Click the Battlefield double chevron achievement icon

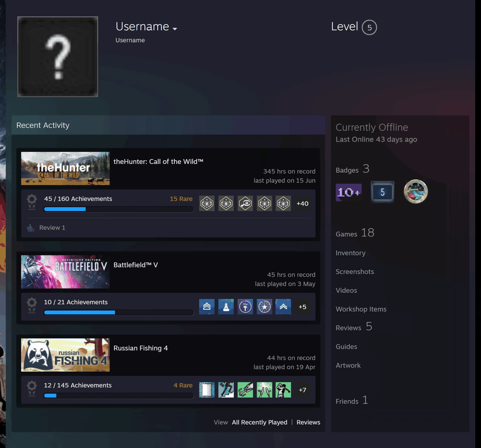(283, 307)
